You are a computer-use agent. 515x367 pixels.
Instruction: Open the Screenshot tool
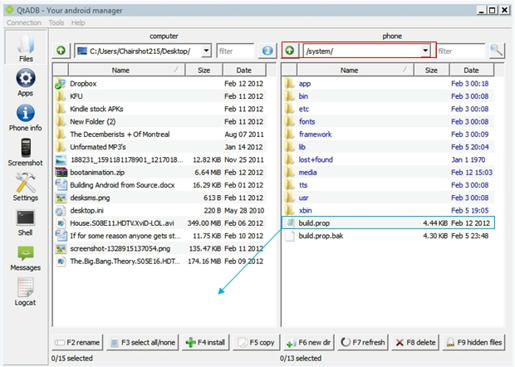(x=26, y=152)
